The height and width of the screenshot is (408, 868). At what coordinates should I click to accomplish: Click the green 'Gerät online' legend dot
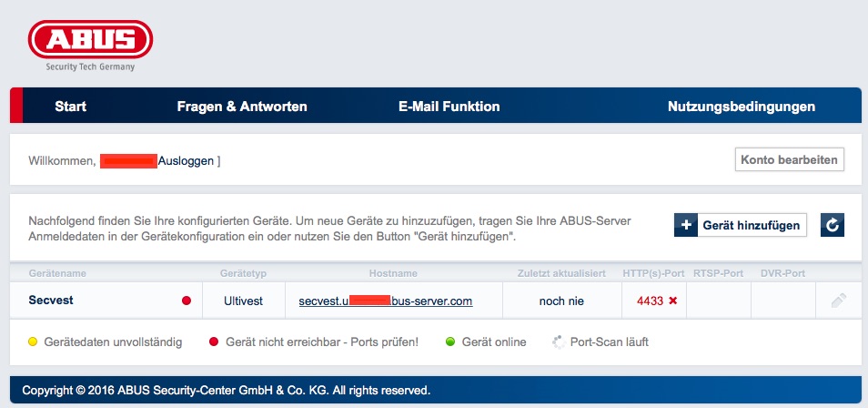click(449, 342)
